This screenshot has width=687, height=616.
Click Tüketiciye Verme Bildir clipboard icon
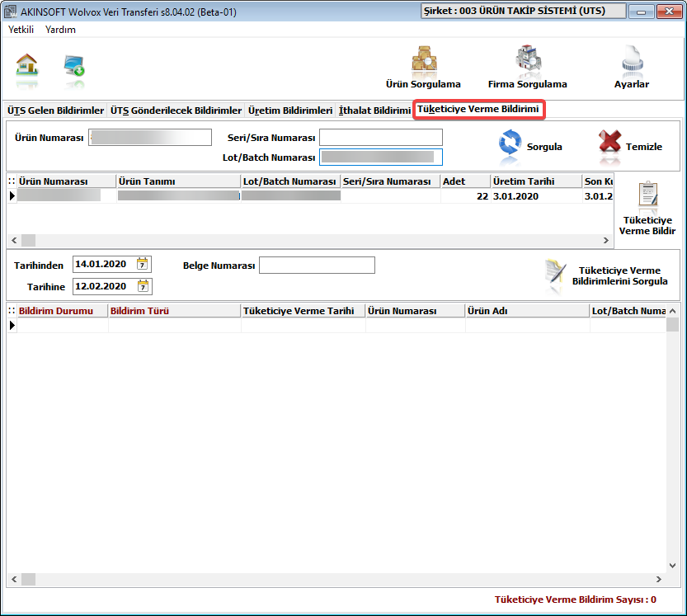648,194
